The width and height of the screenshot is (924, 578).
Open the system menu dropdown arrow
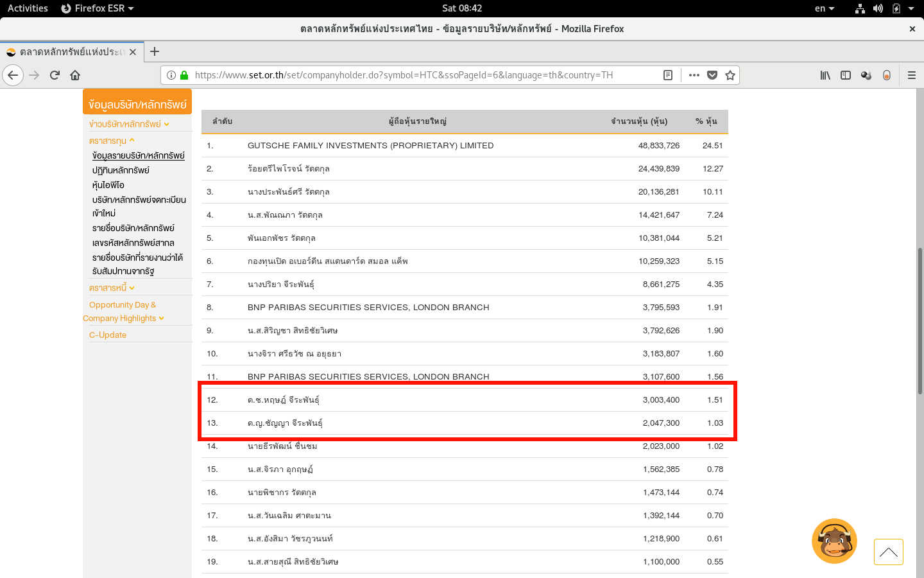click(x=911, y=8)
